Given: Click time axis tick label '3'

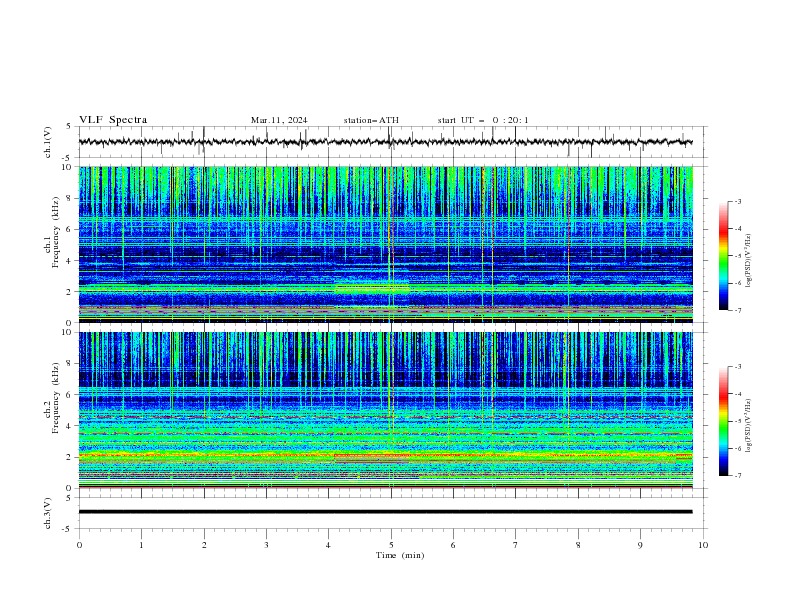Looking at the screenshot, I should [x=266, y=545].
